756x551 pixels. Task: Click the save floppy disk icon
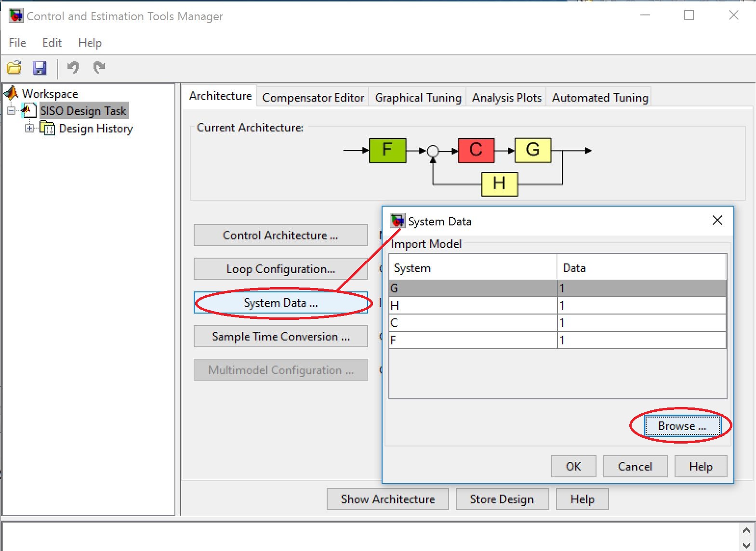click(x=40, y=68)
